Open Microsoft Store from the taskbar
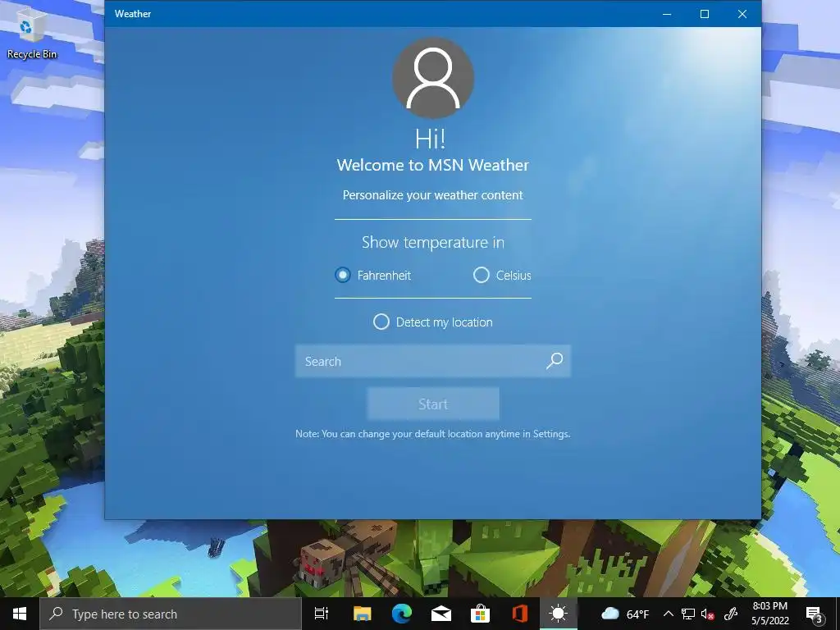840x630 pixels. 480,614
